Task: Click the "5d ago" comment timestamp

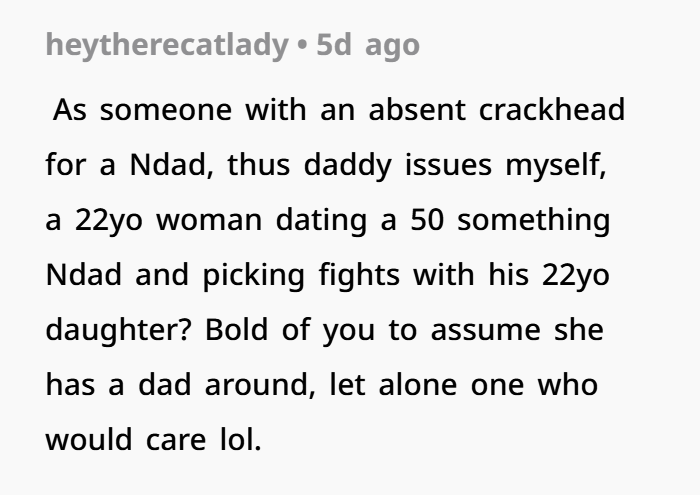Action: click(x=368, y=45)
